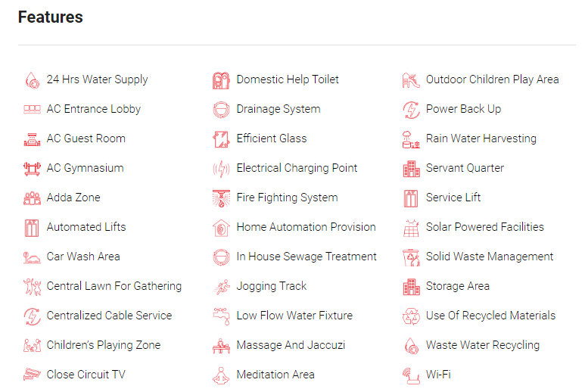Click the Power Back Up icon

(411, 110)
